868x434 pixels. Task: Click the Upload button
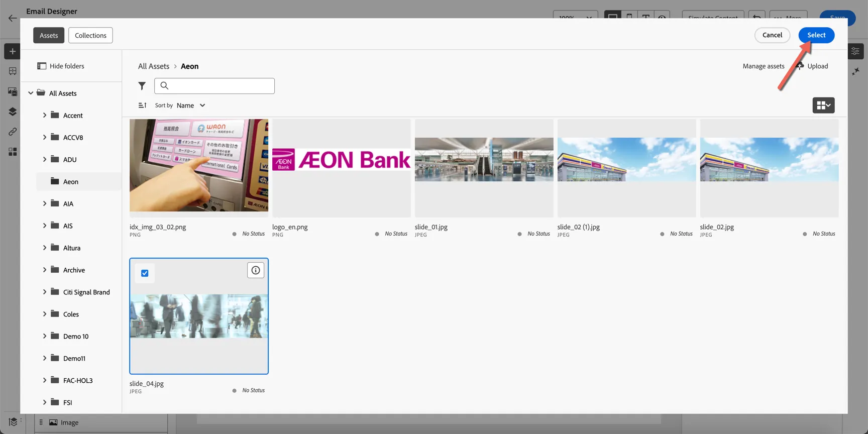[812, 66]
